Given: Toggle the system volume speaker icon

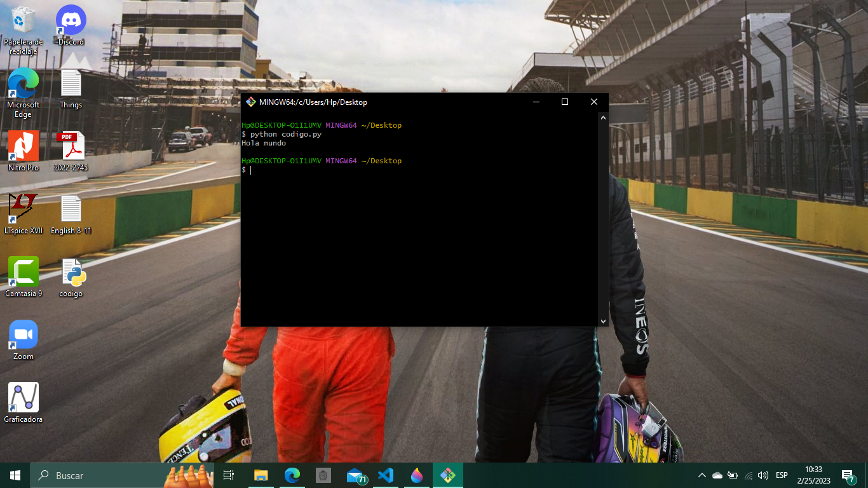Looking at the screenshot, I should click(x=762, y=475).
